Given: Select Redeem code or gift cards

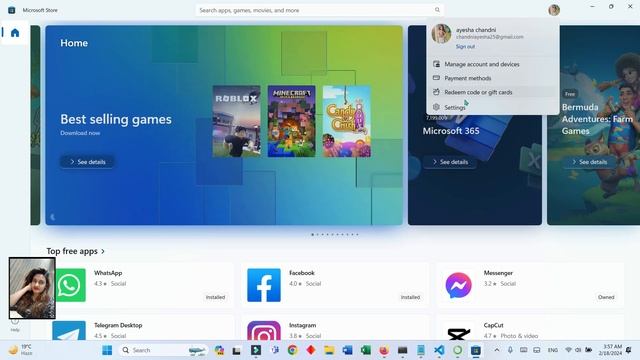Looking at the screenshot, I should [x=493, y=92].
